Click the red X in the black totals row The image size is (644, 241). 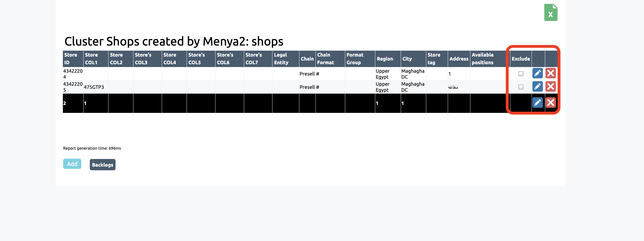pos(551,103)
